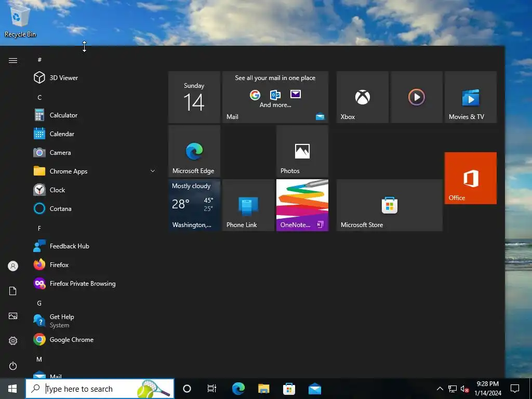The image size is (532, 399).
Task: Click the F letter group header
Action: pos(39,228)
